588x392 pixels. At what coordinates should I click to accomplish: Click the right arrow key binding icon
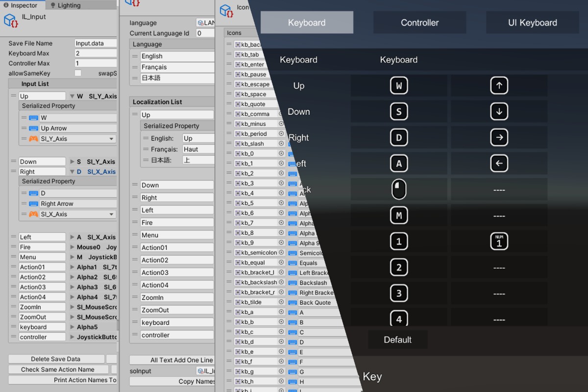(x=499, y=138)
